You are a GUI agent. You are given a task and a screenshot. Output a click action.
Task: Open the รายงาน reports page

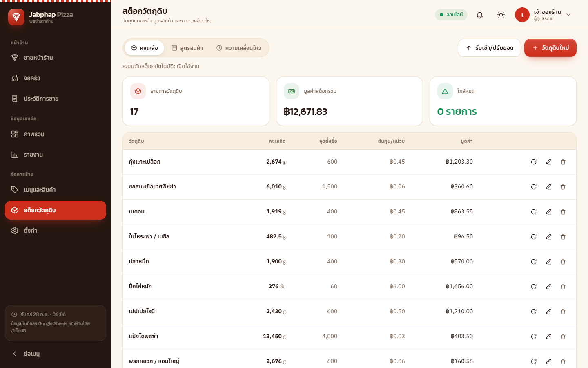tap(56, 155)
